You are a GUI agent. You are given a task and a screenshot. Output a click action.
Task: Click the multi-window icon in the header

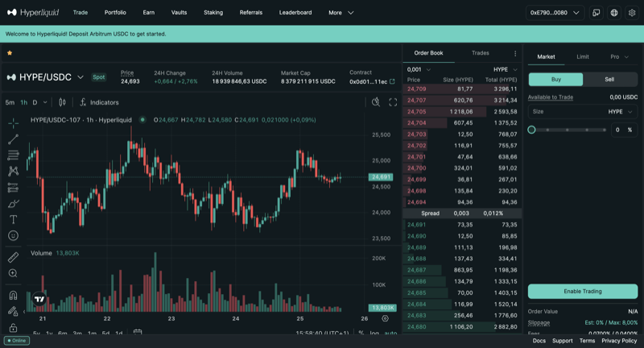pyautogui.click(x=596, y=13)
